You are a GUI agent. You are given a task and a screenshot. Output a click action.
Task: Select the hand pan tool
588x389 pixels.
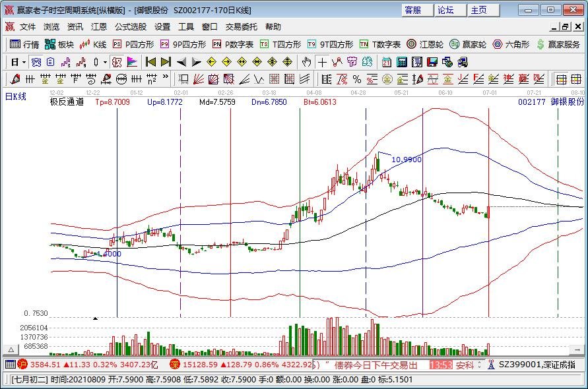point(306,62)
